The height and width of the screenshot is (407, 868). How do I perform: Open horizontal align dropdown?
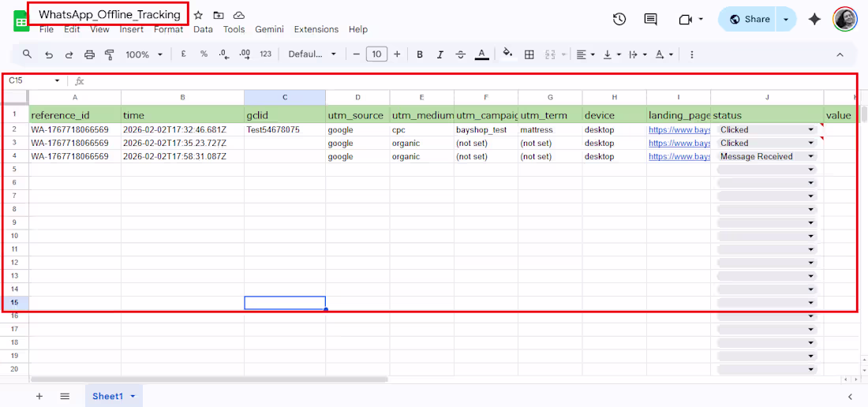[x=586, y=54]
